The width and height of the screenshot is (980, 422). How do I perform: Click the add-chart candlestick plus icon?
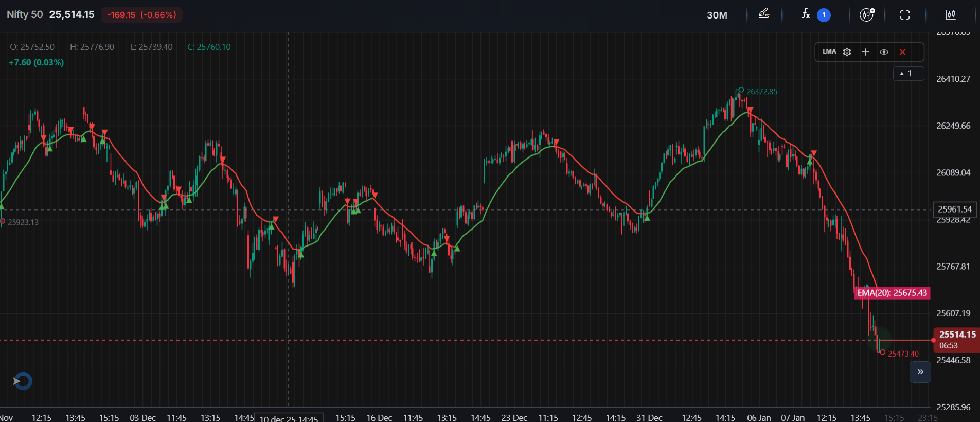[867, 15]
